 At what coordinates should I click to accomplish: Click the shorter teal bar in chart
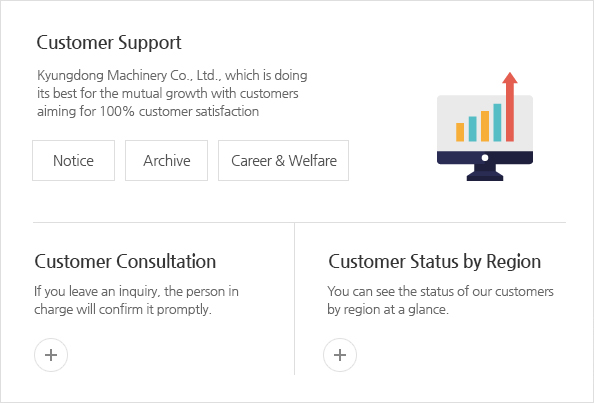472,129
